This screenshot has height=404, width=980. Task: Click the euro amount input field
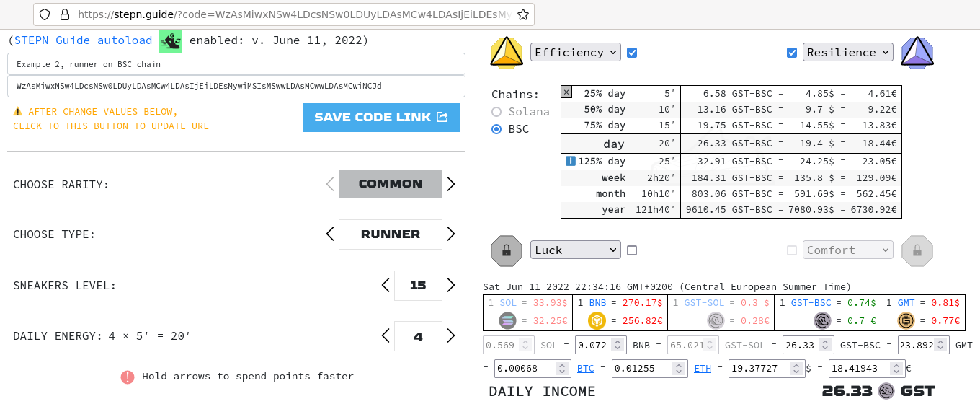867,369
